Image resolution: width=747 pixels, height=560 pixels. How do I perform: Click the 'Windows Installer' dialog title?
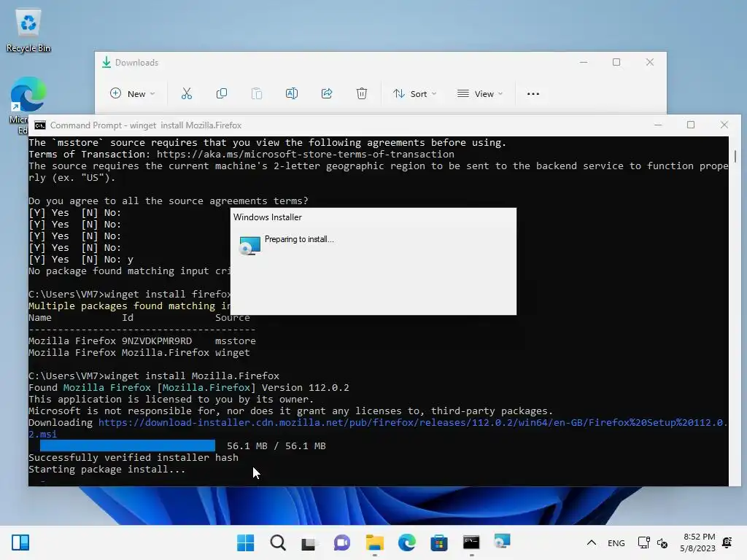(267, 217)
